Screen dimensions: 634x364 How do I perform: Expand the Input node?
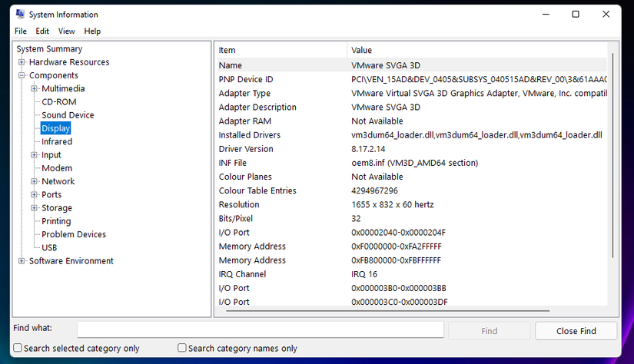[35, 155]
